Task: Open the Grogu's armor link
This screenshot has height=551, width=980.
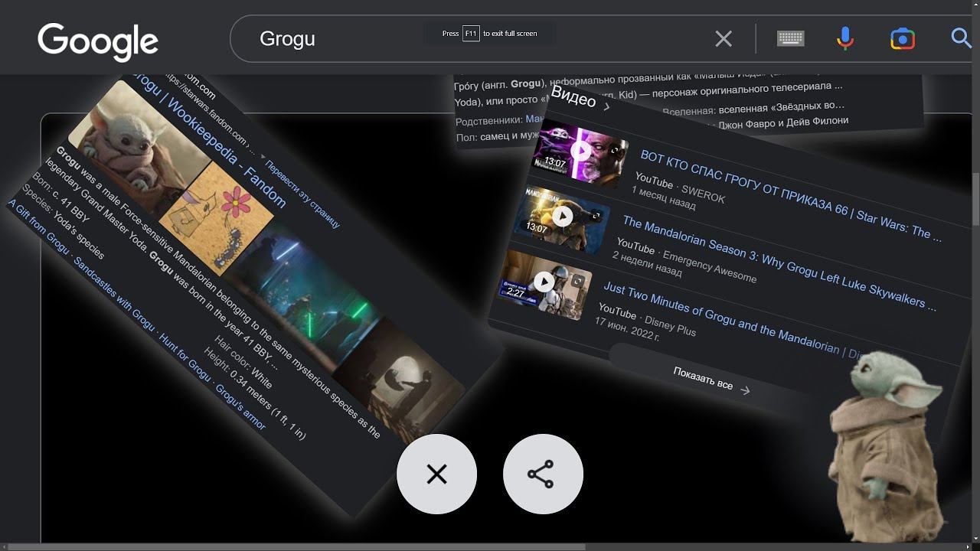Action: click(242, 406)
